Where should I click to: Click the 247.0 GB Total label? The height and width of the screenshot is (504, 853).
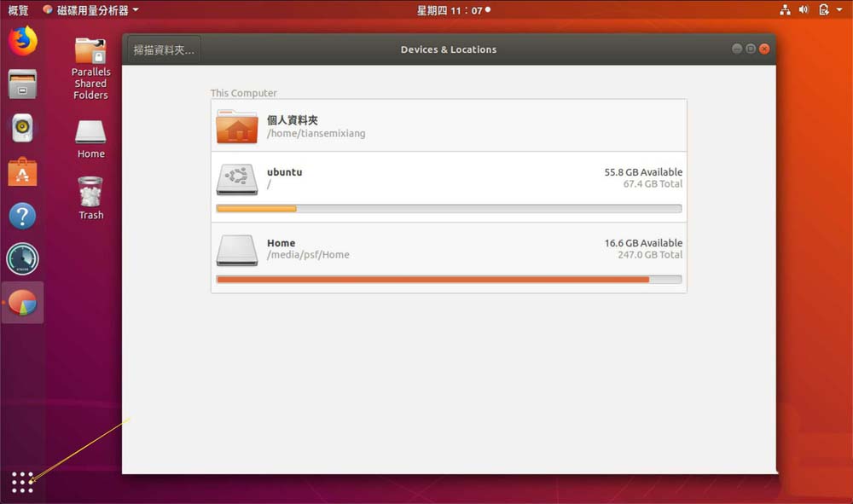click(650, 254)
